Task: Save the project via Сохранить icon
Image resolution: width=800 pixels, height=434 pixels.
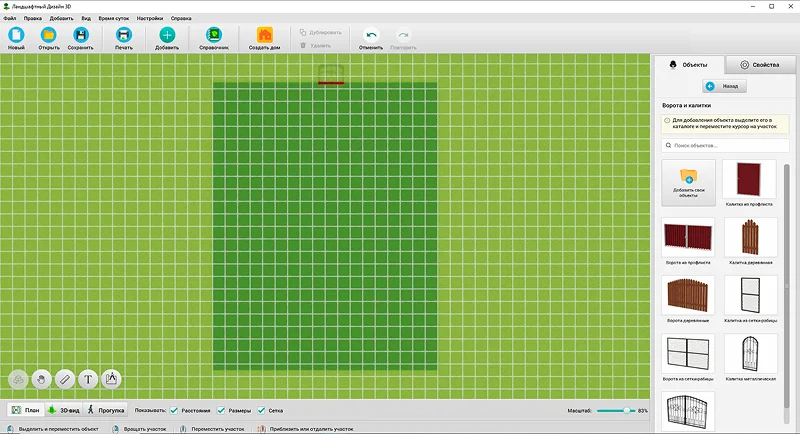Action: tap(81, 35)
